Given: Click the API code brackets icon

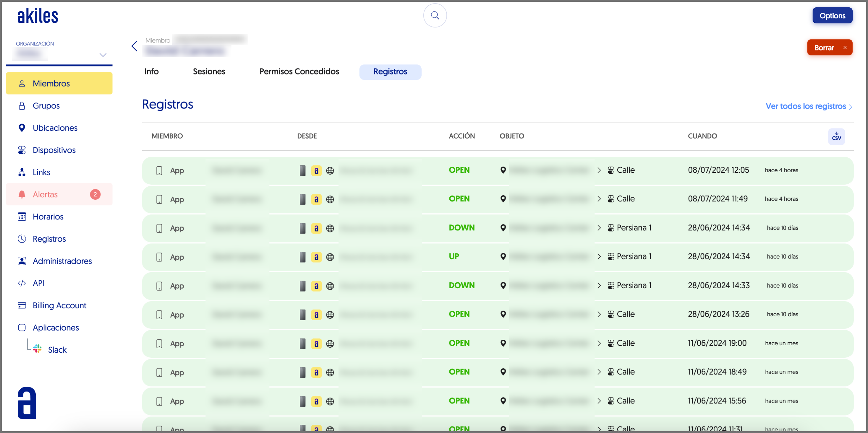Looking at the screenshot, I should (x=22, y=283).
